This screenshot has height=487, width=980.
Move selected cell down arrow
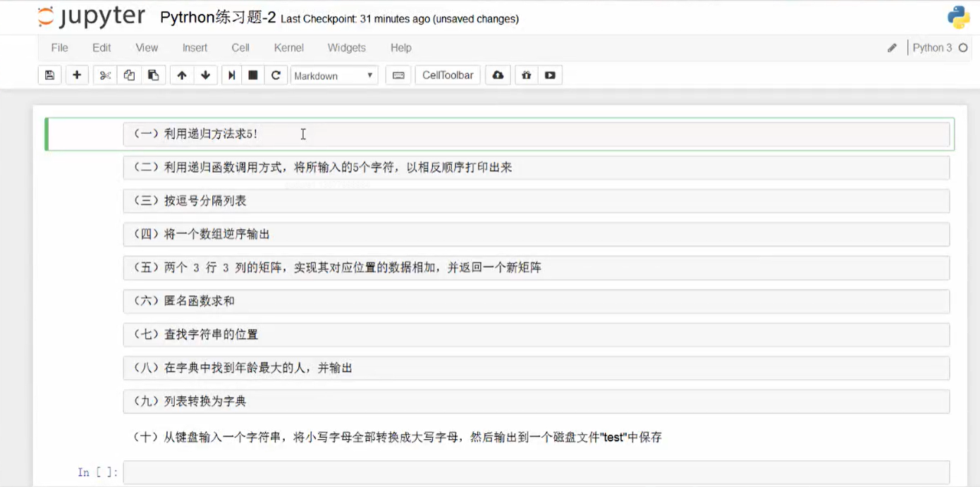click(x=205, y=75)
